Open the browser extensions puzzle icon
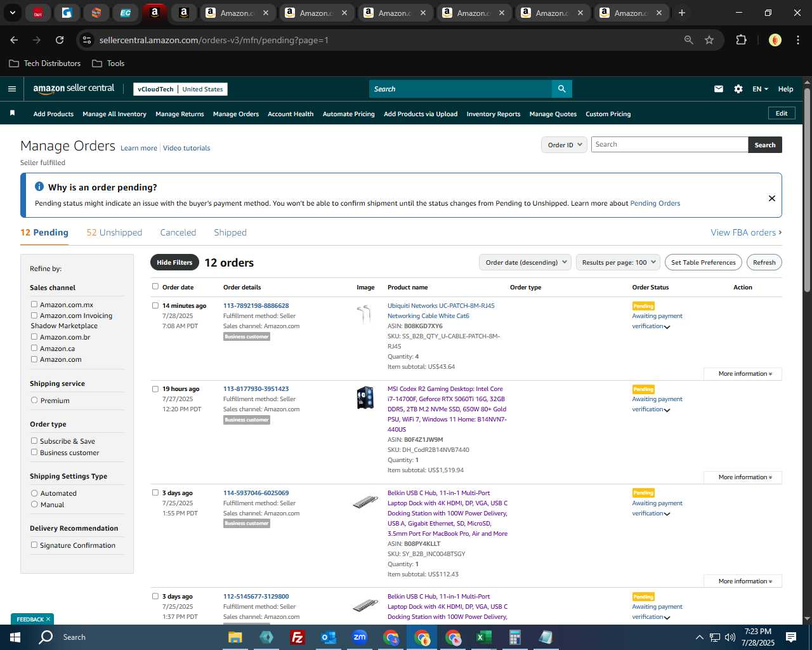This screenshot has width=812, height=650. (741, 40)
